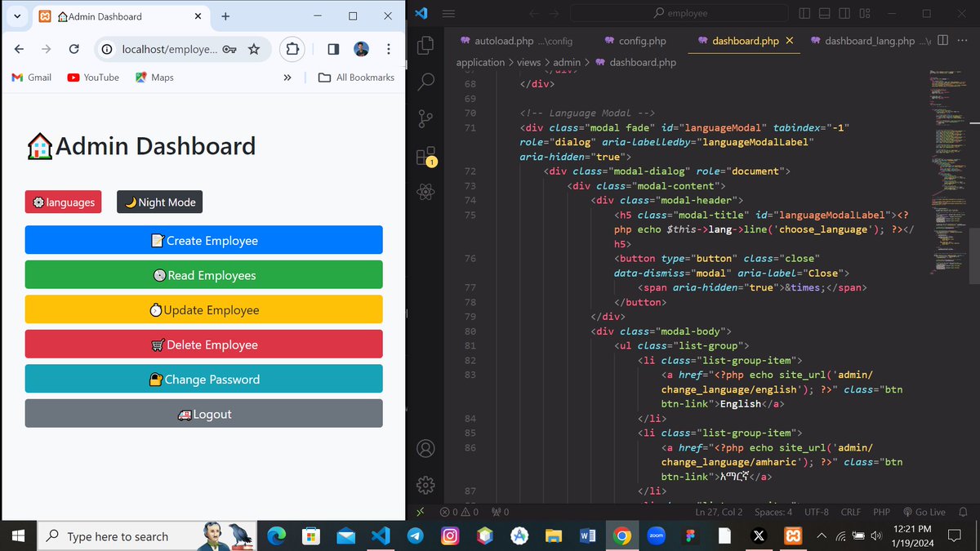Click the Create Employee button
Viewport: 980px width, 551px height.
tap(203, 241)
